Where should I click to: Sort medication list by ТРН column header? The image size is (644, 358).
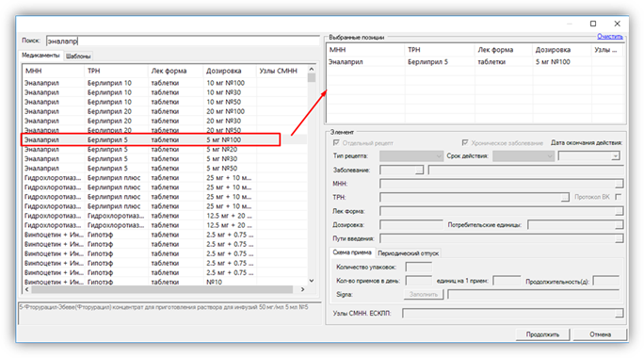pos(117,71)
